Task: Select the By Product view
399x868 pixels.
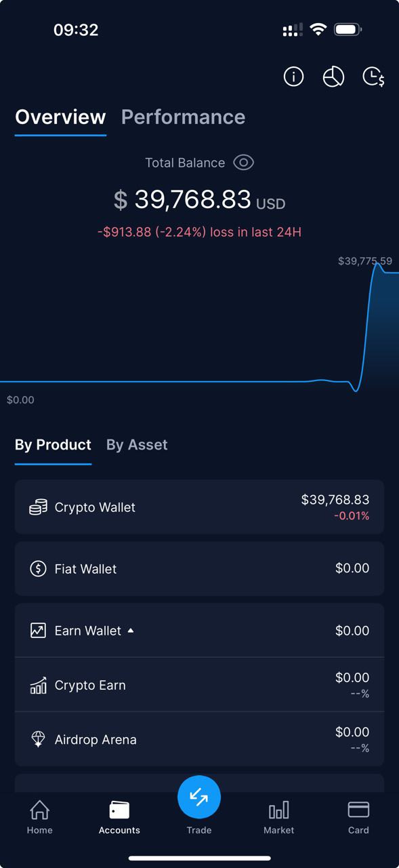Action: 53,445
